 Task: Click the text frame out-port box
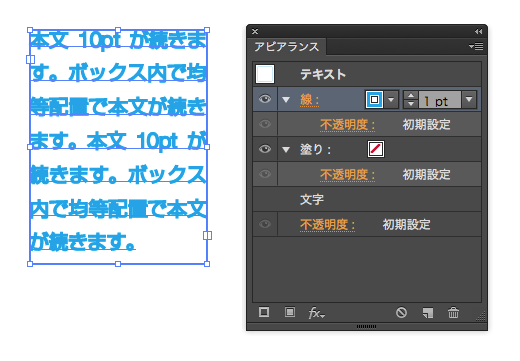pos(207,236)
